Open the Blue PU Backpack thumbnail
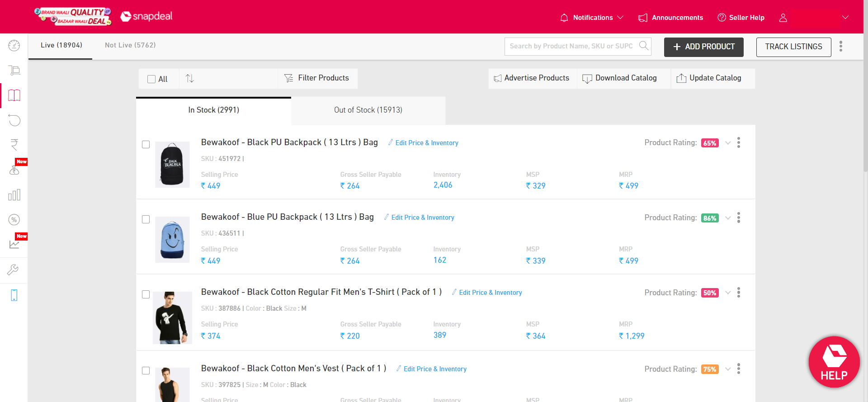The height and width of the screenshot is (402, 868). [x=172, y=240]
